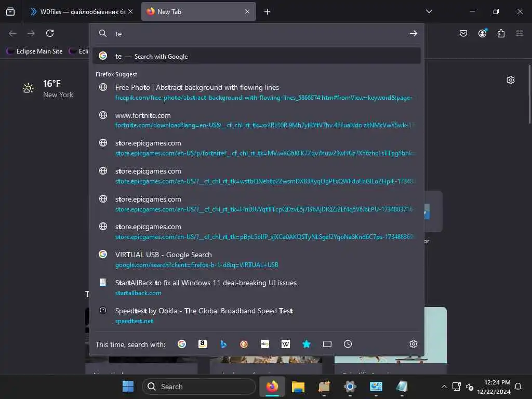Open the Firefox account menu

pos(482,33)
